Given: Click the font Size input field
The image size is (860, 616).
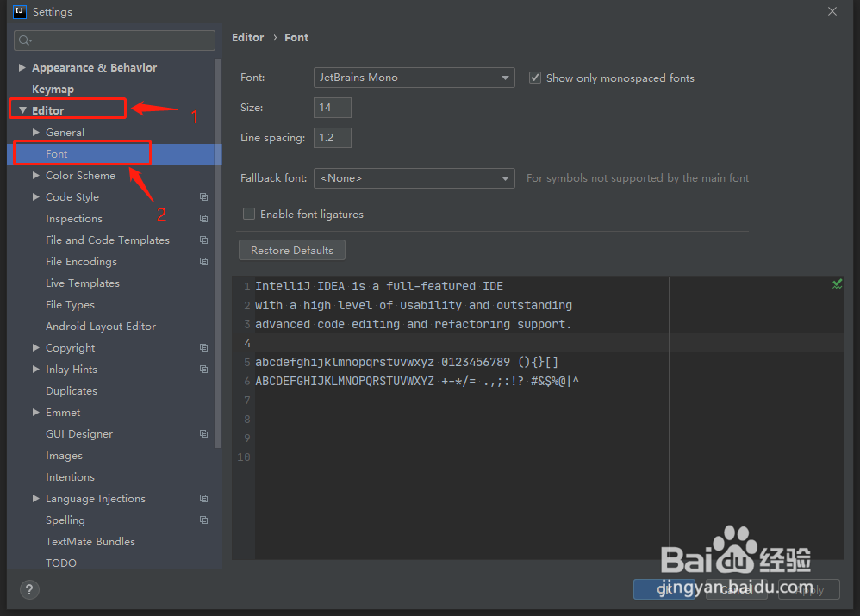Looking at the screenshot, I should point(333,108).
